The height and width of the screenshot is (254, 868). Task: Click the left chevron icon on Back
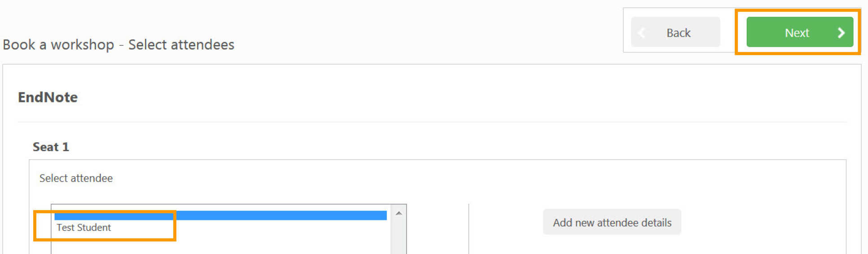pyautogui.click(x=642, y=33)
